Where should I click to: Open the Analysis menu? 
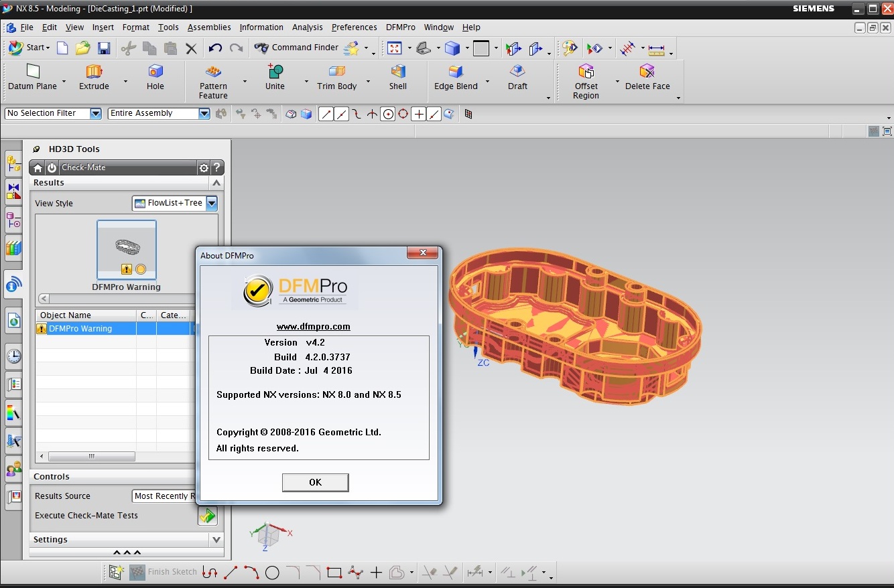coord(308,27)
